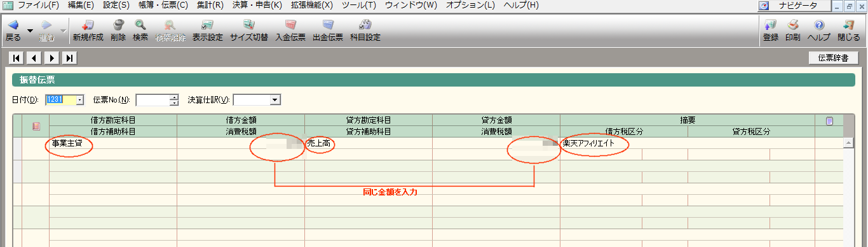Click the 貸方勘定科目 column header
Viewport: 868px width, 247px height.
click(x=369, y=120)
